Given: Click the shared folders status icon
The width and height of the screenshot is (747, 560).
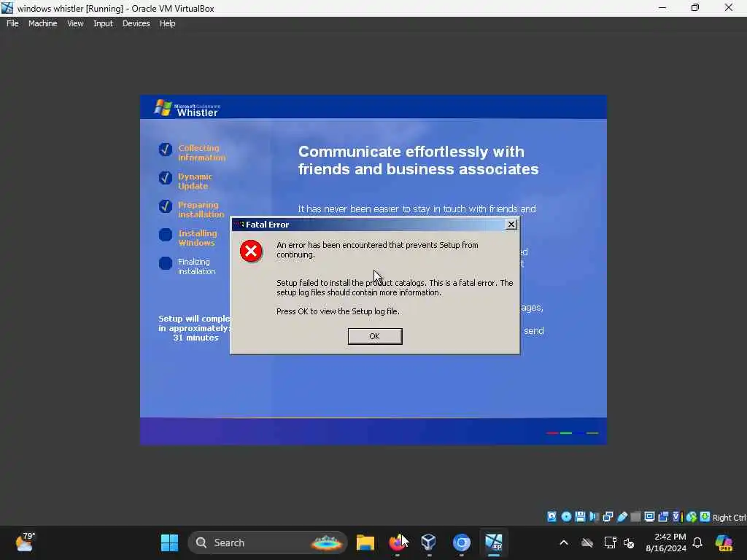Looking at the screenshot, I should pos(635,517).
